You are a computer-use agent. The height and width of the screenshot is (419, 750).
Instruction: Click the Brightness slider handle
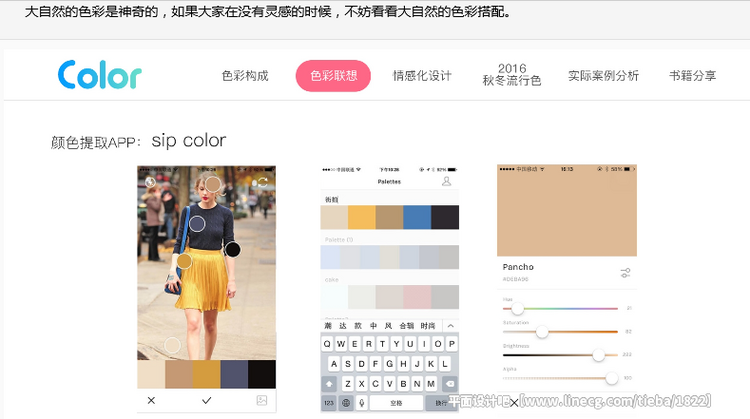(598, 355)
